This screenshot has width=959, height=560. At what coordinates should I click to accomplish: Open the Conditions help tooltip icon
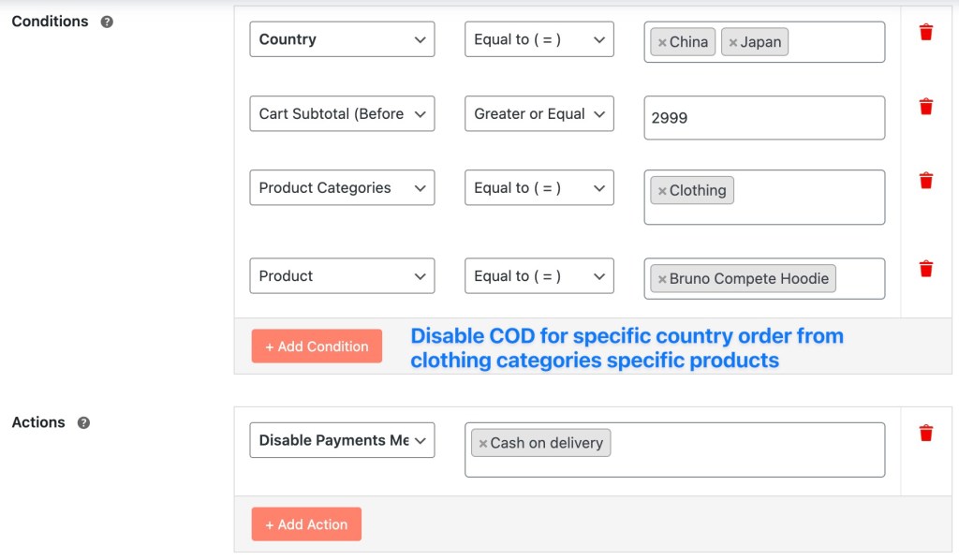tap(107, 22)
